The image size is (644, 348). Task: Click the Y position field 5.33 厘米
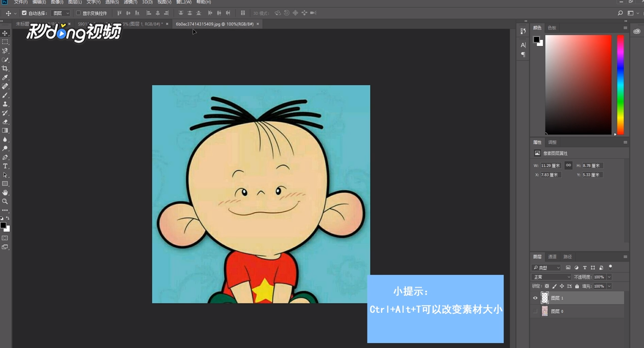(x=592, y=175)
